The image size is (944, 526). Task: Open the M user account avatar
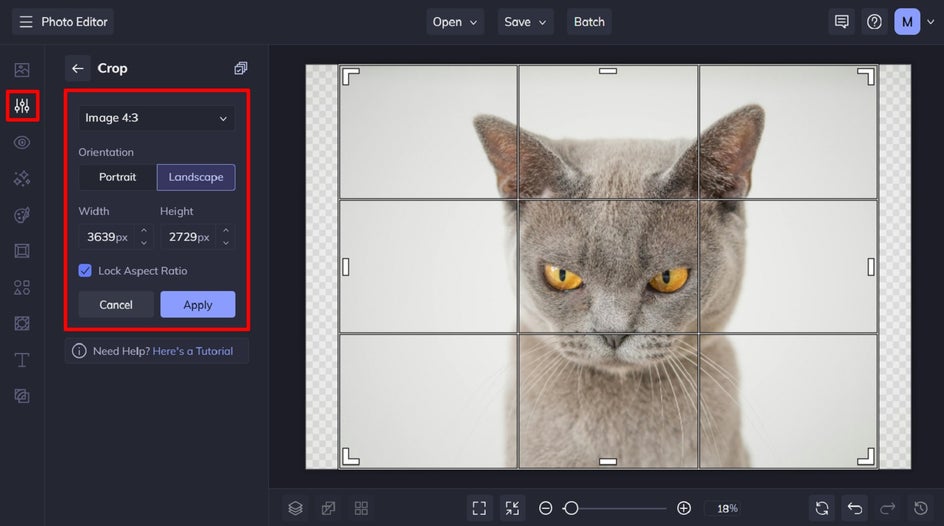(907, 22)
